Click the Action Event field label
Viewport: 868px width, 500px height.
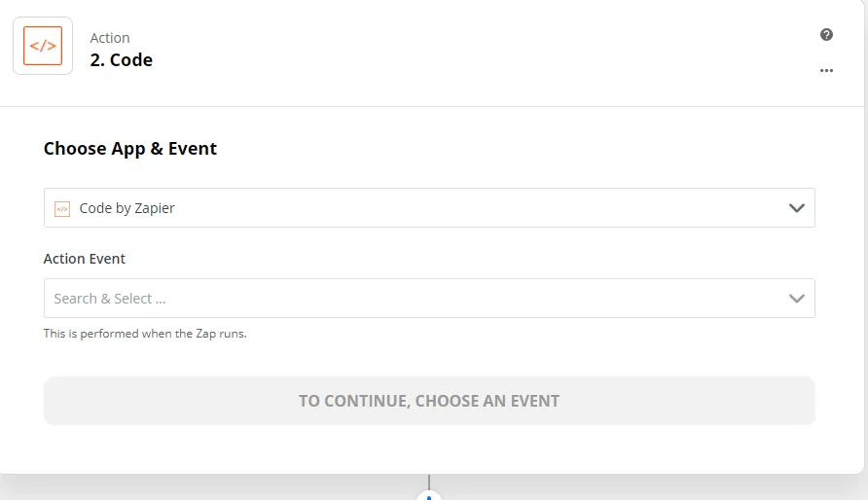point(84,259)
